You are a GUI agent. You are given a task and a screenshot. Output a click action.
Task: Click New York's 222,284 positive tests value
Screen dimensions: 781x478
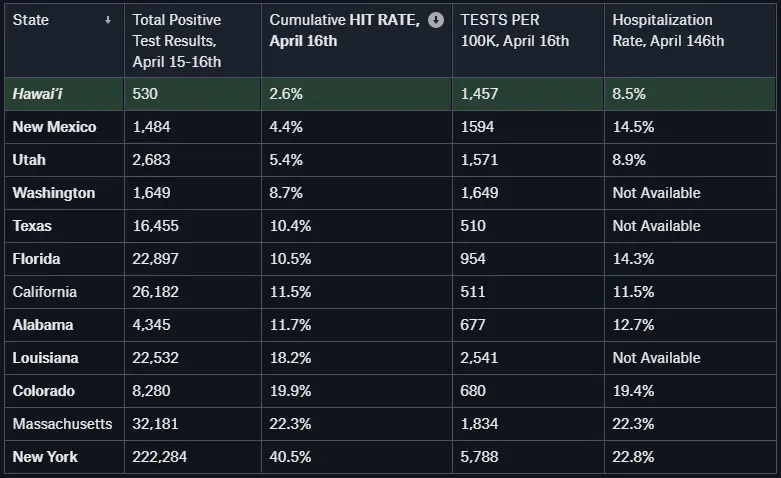(x=161, y=457)
